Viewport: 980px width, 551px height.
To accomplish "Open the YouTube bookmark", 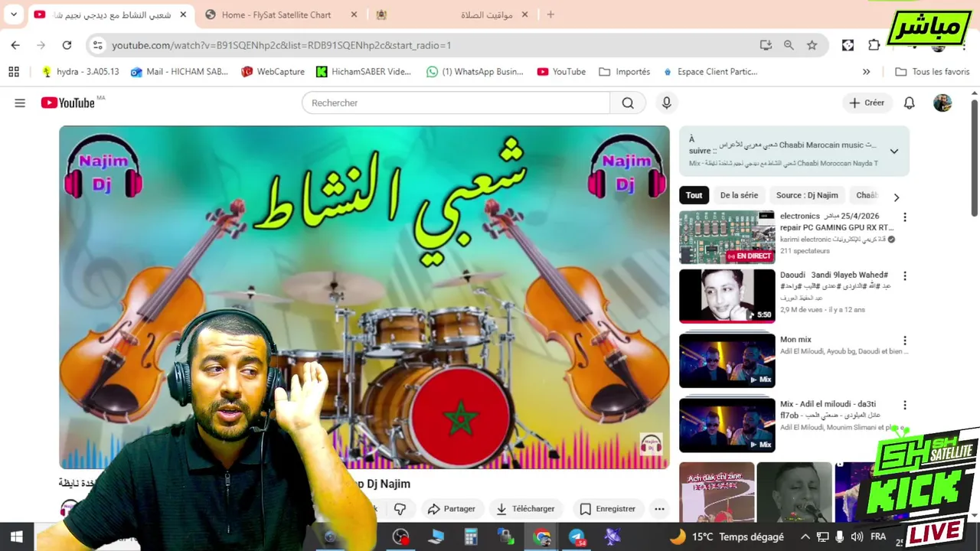I will 561,72.
